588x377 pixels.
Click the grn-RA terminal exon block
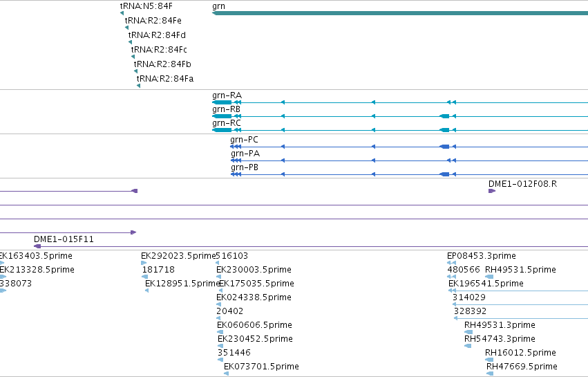(222, 102)
